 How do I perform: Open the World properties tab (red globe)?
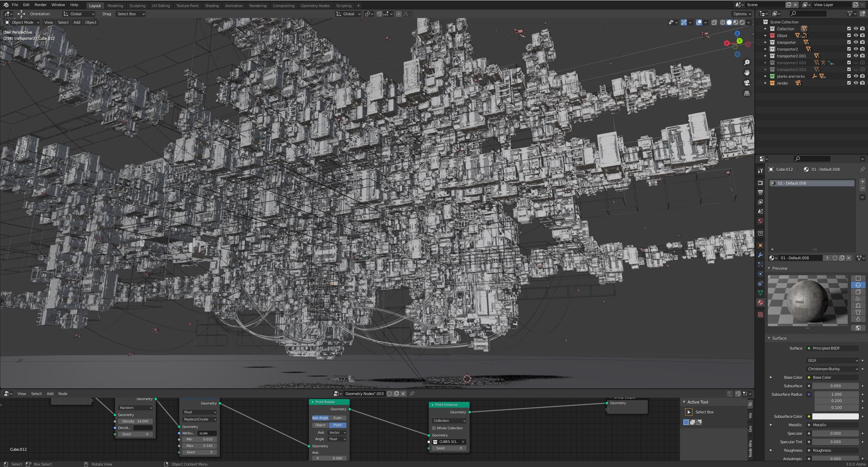760,221
